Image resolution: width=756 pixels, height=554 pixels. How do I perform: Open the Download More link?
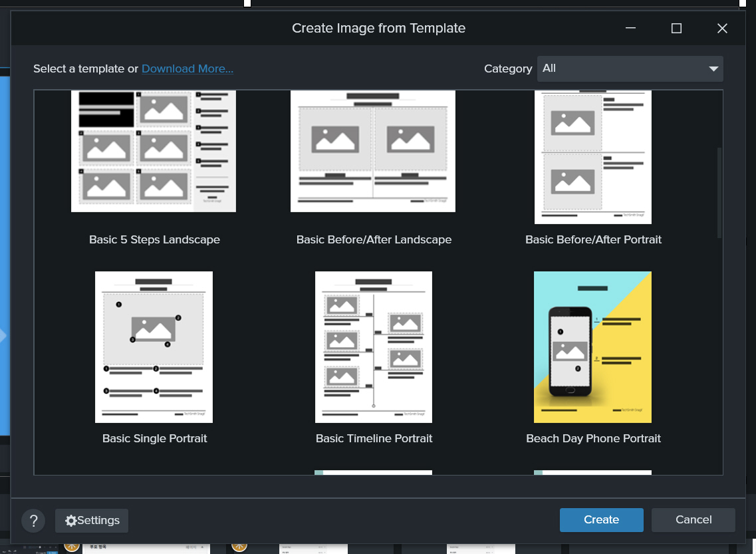(187, 69)
